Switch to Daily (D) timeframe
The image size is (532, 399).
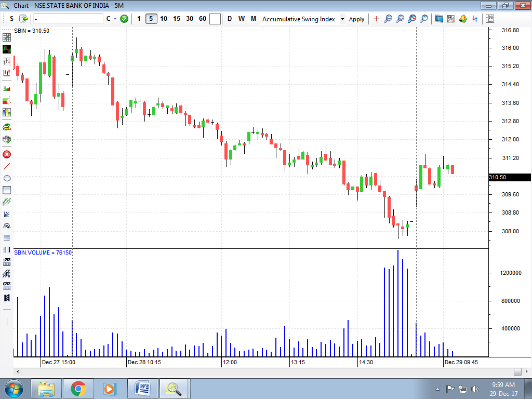tap(230, 19)
